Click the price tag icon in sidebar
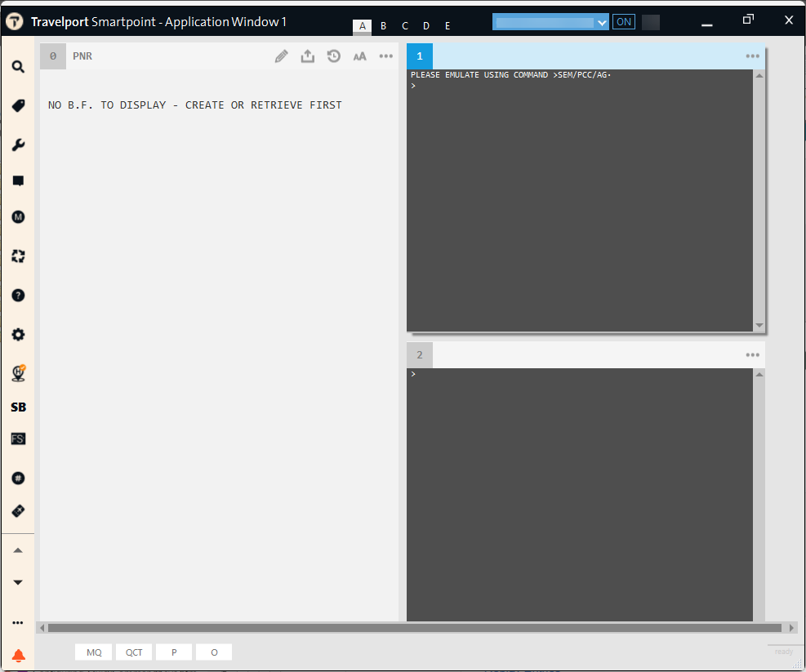Viewport: 806px width, 672px height. coord(18,105)
